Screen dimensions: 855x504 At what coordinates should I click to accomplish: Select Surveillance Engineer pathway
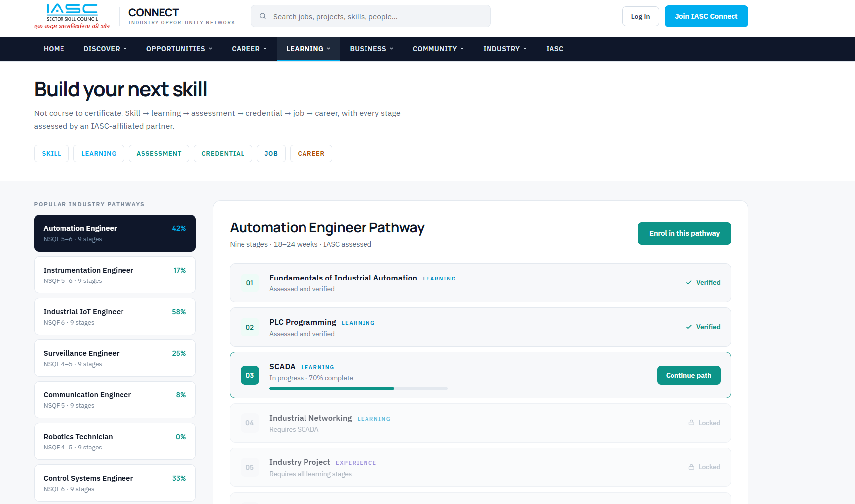click(115, 358)
